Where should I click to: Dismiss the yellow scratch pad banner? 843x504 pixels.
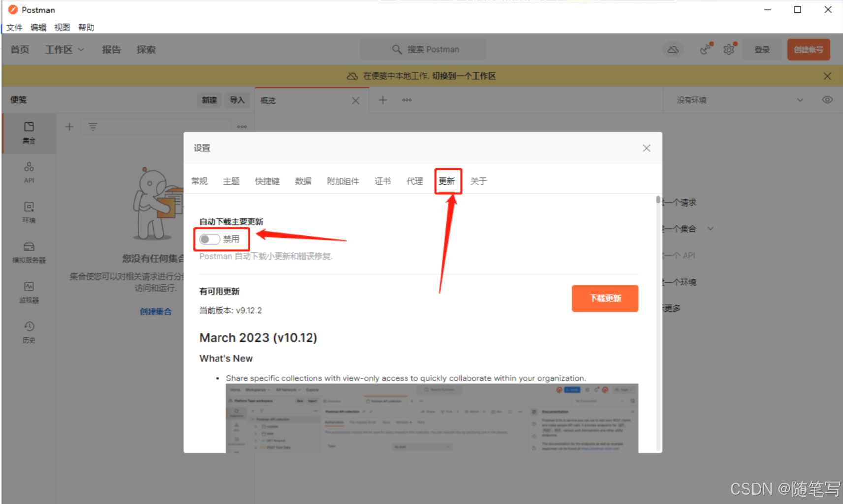point(827,76)
